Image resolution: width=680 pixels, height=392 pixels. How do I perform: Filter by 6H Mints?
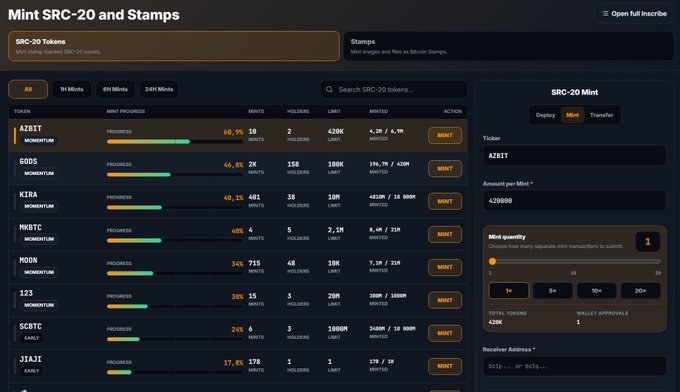pos(115,89)
